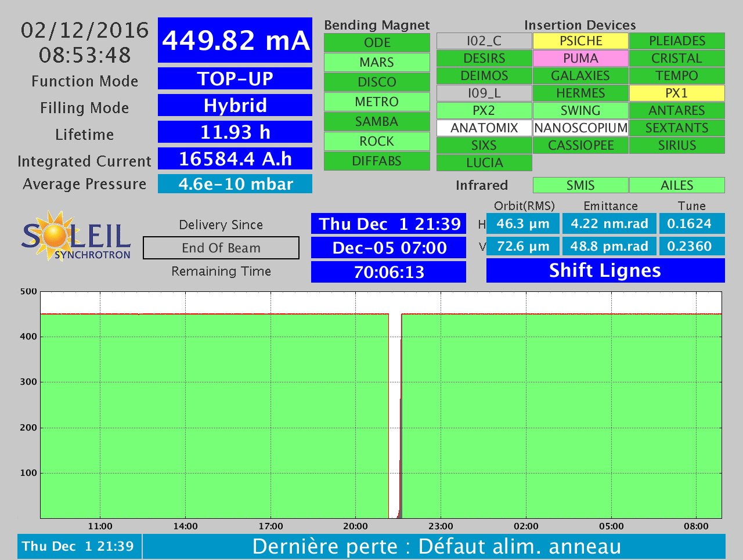This screenshot has width=743, height=560.
Task: Click the 46.3 µm horizontal orbit value
Action: coord(523,223)
